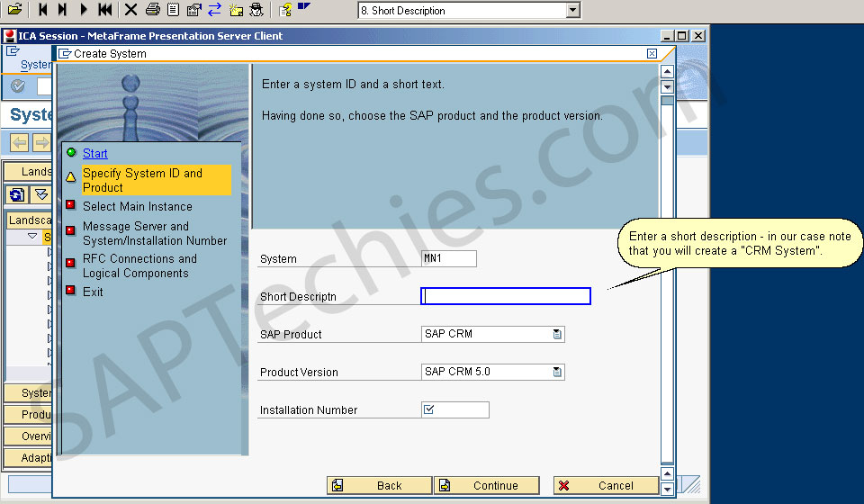Open the Overvi... button in left navigation
The height and width of the screenshot is (504, 864).
[x=29, y=436]
